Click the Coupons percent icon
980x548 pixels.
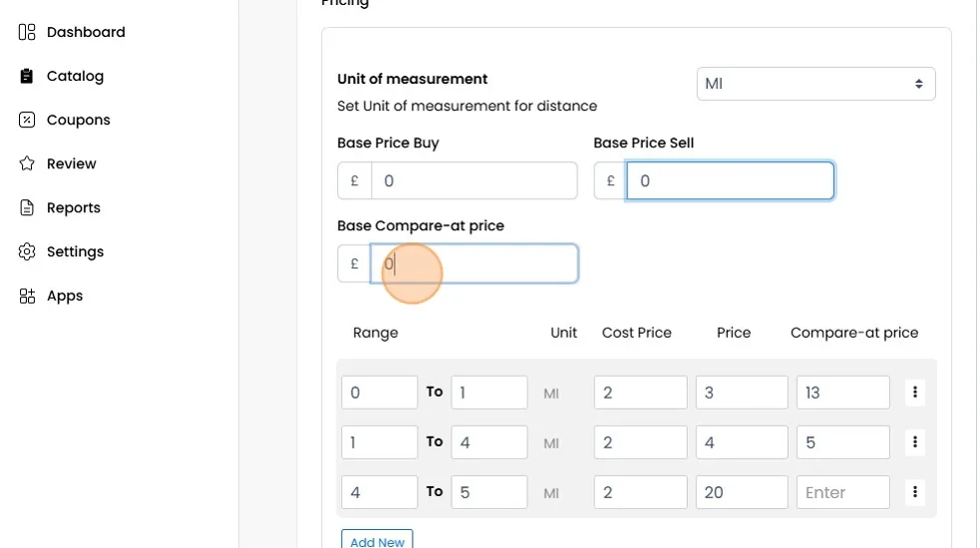[x=27, y=120]
